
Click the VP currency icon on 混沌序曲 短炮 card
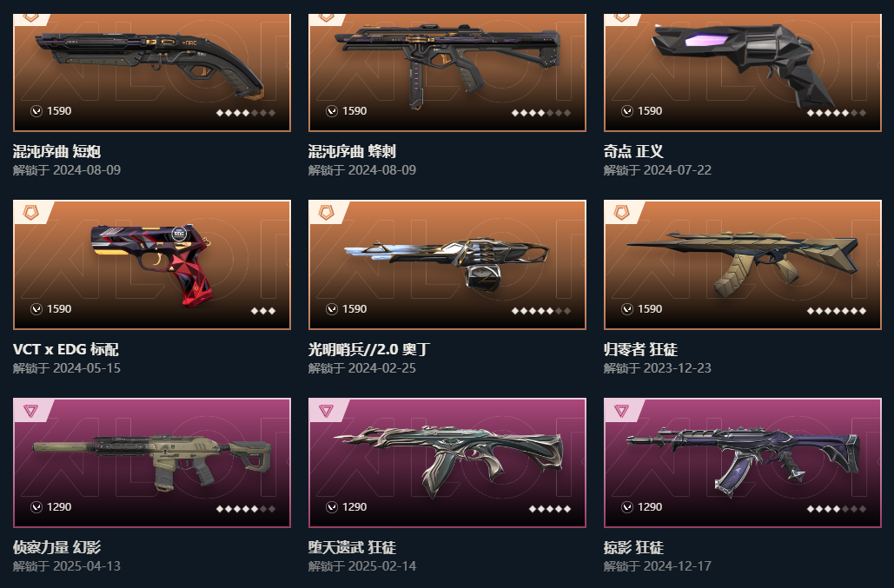point(36,111)
